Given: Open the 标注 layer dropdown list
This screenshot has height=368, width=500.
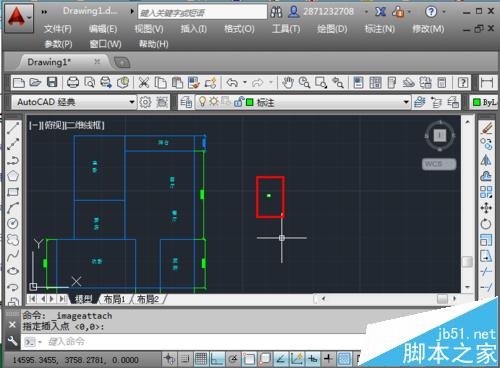Looking at the screenshot, I should point(303,102).
